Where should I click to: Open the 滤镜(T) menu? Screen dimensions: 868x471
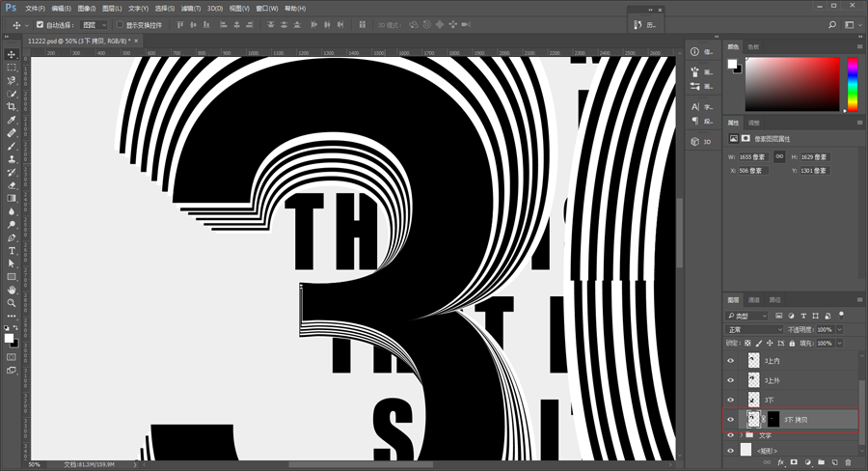[190, 9]
